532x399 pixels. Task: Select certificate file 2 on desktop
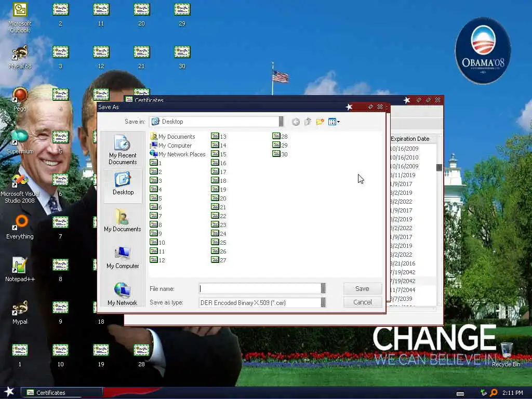coord(60,15)
